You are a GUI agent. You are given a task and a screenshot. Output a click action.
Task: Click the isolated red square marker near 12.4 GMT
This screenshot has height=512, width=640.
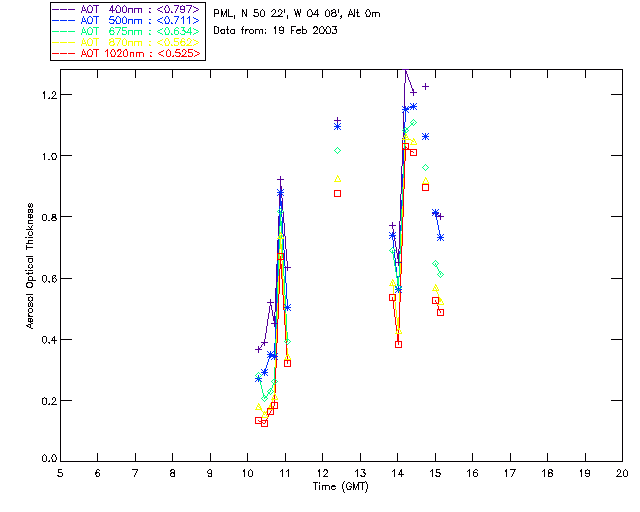click(x=338, y=194)
